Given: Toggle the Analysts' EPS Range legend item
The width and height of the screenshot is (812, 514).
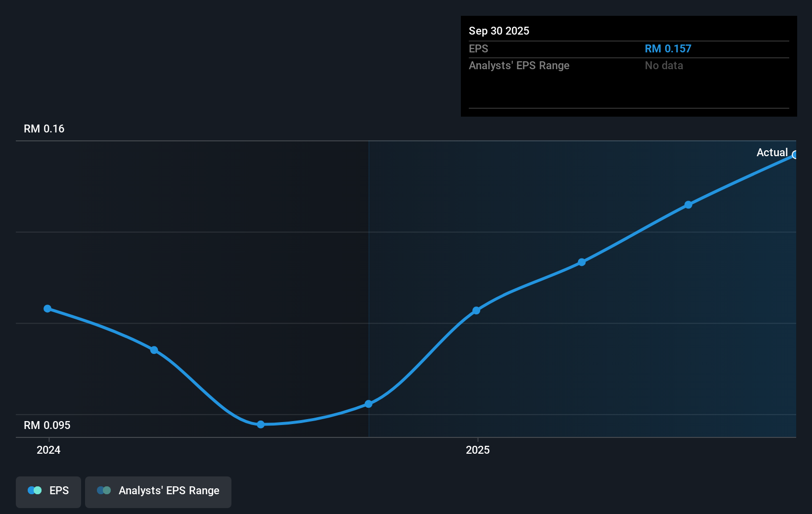Looking at the screenshot, I should [x=158, y=491].
